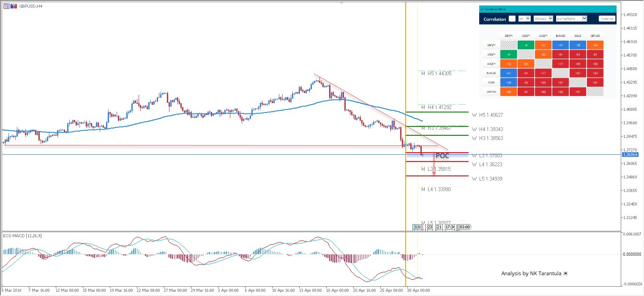Open the (no highlight) dropdown

tap(572, 19)
